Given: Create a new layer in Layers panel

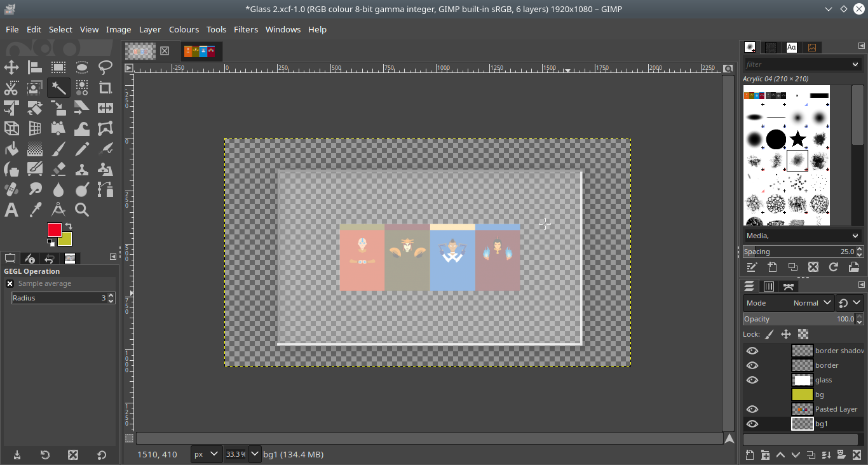Looking at the screenshot, I should pos(750,455).
